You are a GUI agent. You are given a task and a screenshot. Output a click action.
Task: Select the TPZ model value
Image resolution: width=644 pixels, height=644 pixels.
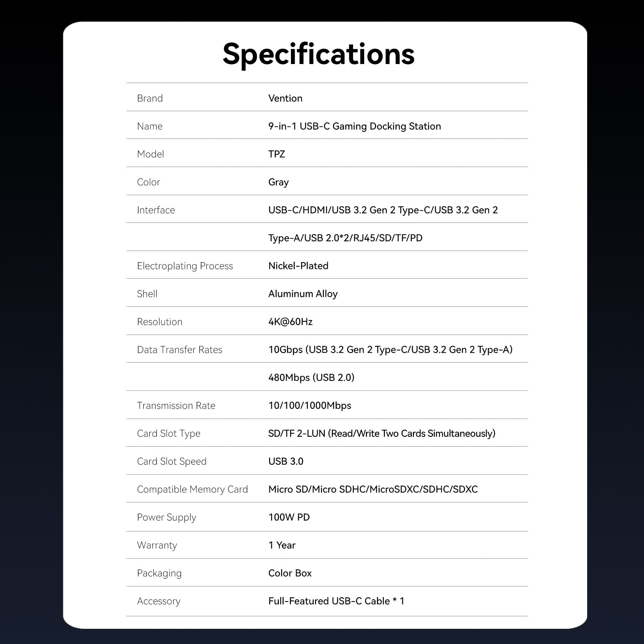[x=277, y=154]
